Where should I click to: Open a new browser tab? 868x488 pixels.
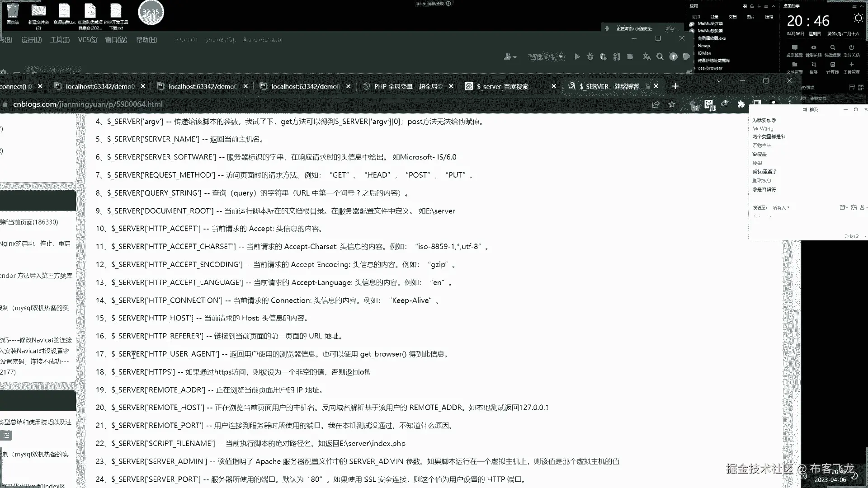[675, 86]
